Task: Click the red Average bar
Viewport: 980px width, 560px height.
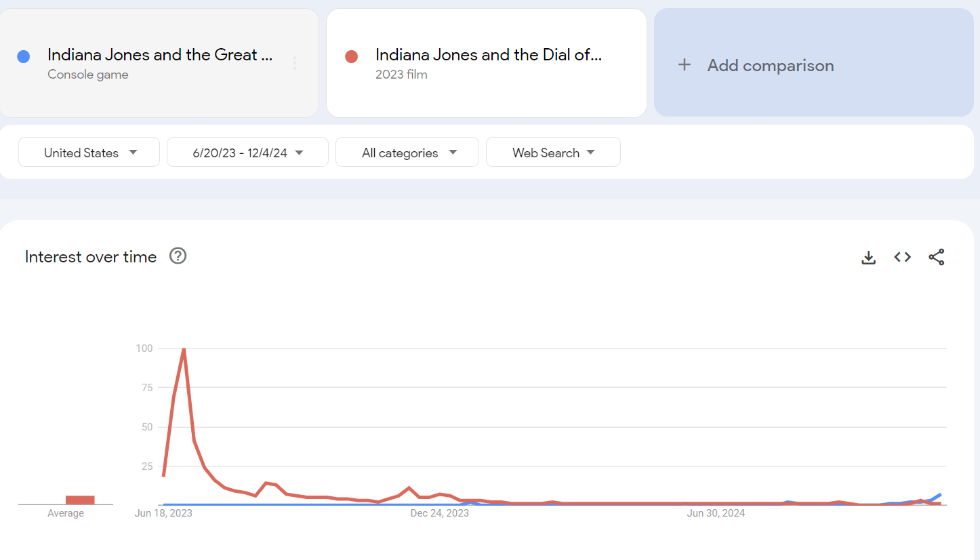Action: [80, 500]
